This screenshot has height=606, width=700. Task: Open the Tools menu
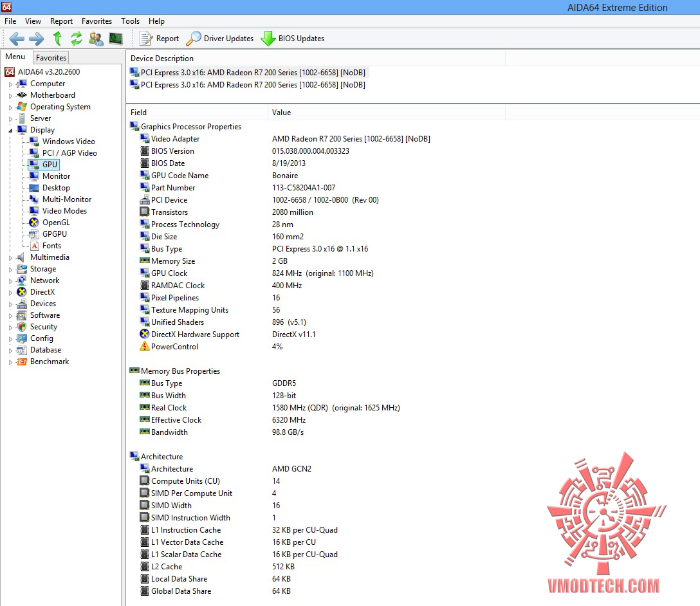pyautogui.click(x=131, y=21)
